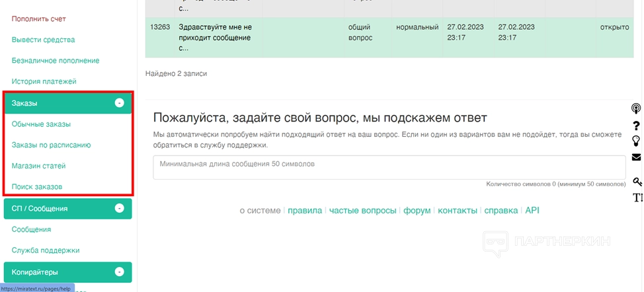Go to Безналичное пополнение
Viewport: 644px width, 292px height.
click(x=56, y=61)
